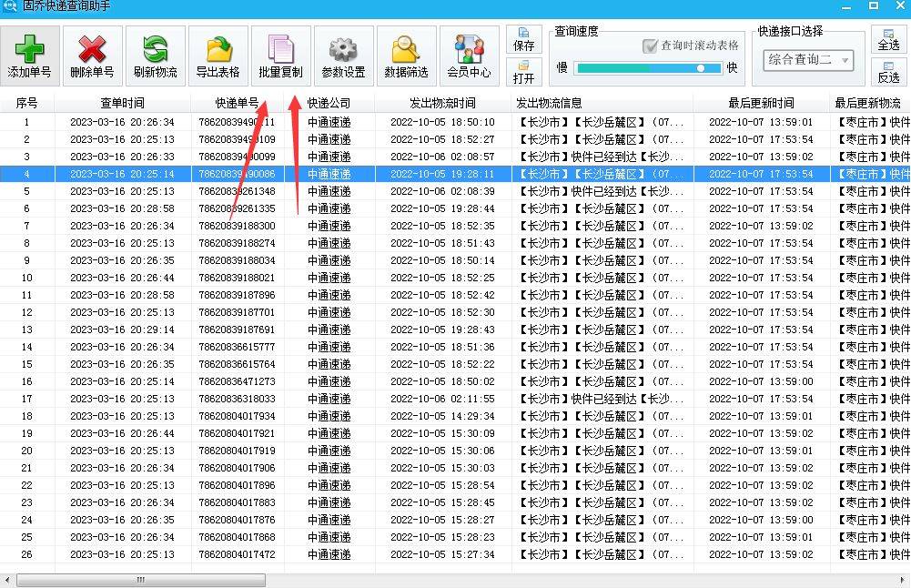Select row number 10 cell
Screen dimensions: 911x588
coord(26,278)
